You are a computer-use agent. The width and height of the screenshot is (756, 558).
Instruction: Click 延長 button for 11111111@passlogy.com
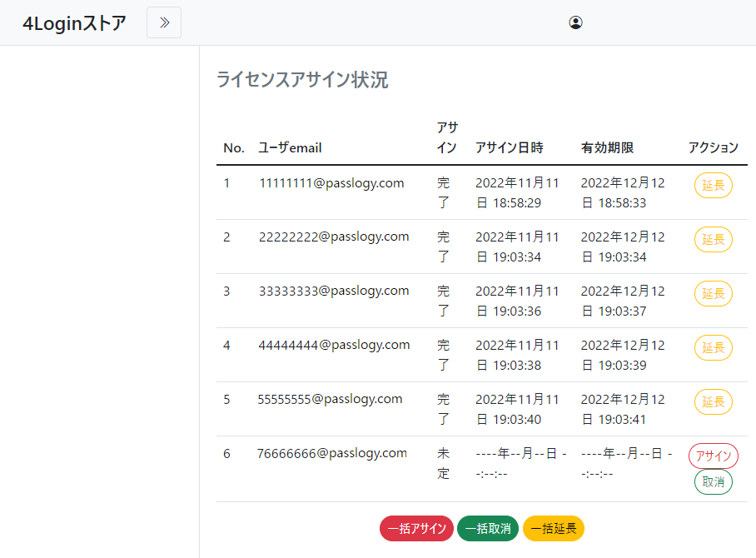(x=713, y=186)
